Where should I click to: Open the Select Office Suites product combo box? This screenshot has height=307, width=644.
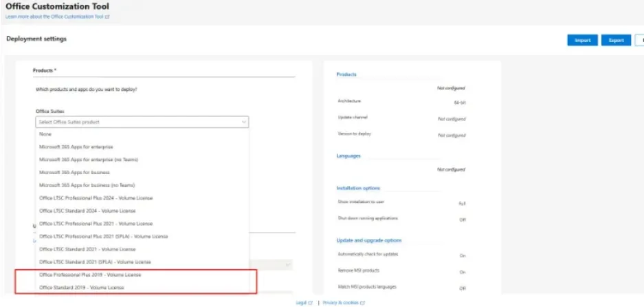point(142,123)
